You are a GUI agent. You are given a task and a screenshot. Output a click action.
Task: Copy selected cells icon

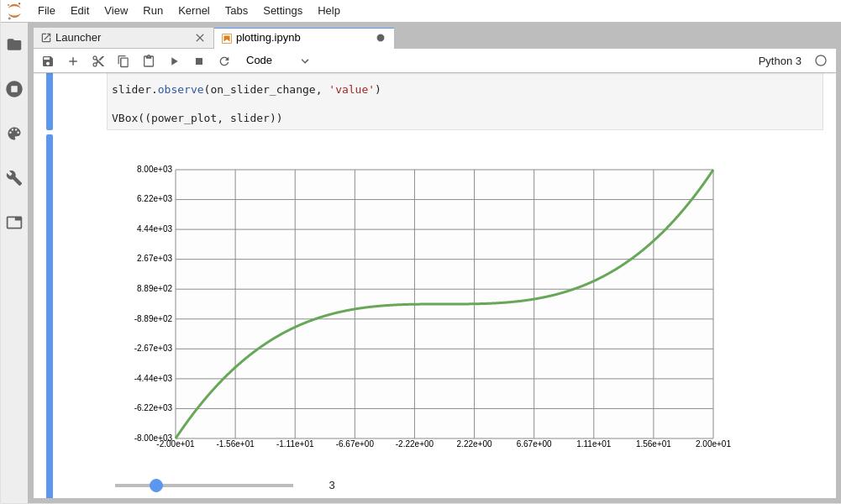coord(124,61)
